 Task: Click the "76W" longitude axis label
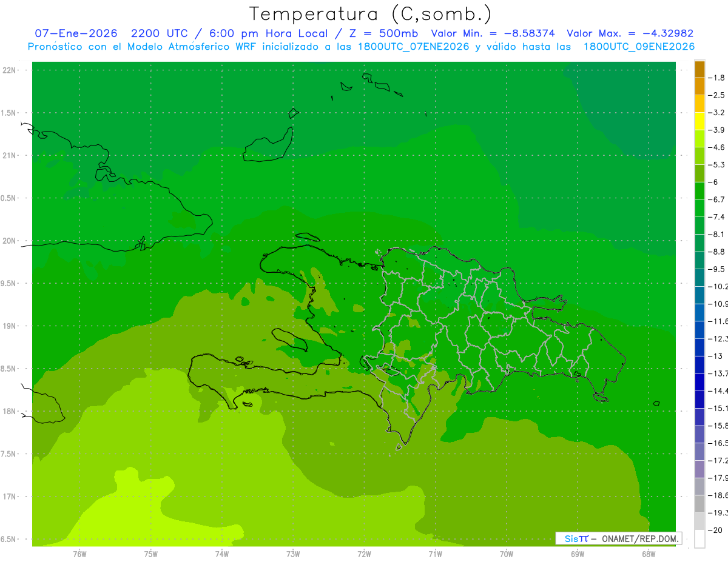point(79,554)
